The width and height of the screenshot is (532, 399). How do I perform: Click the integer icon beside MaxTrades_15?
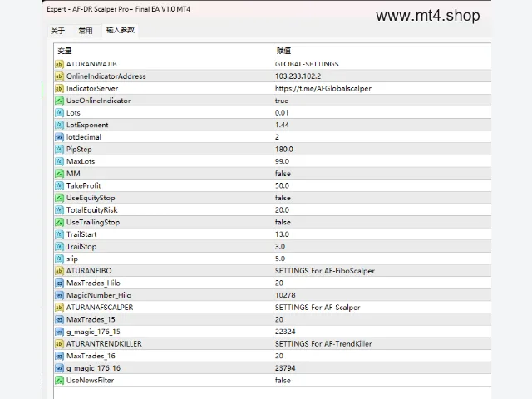click(x=59, y=319)
